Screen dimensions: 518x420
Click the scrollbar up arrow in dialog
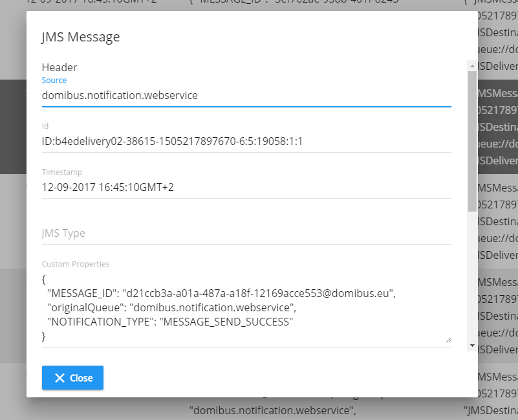pos(473,66)
